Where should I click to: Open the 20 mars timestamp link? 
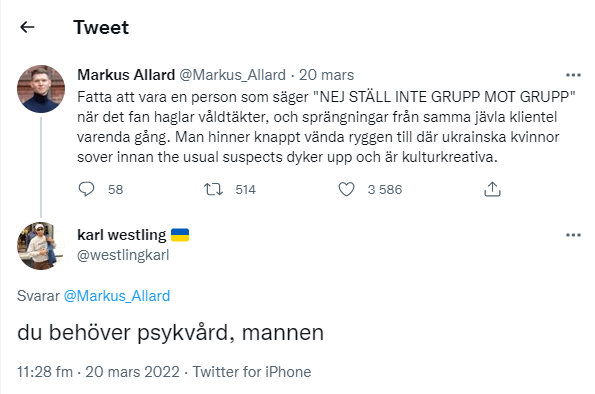[326, 75]
